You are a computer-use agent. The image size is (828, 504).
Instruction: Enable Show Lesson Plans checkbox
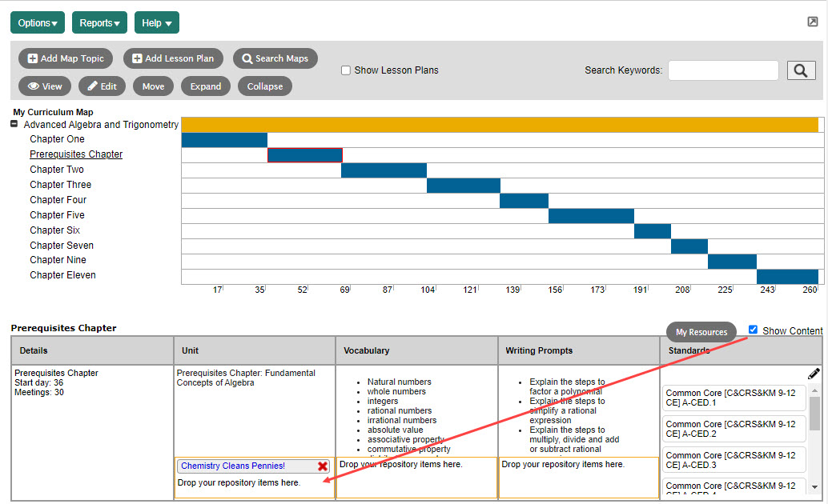coord(346,70)
